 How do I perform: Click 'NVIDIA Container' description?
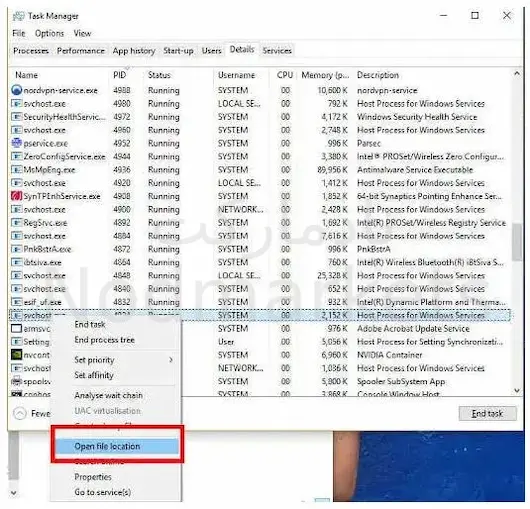389,355
